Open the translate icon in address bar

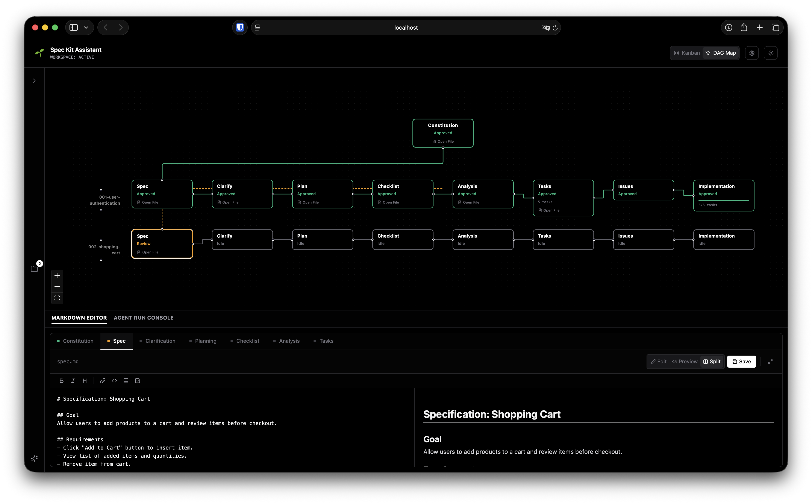click(x=545, y=28)
